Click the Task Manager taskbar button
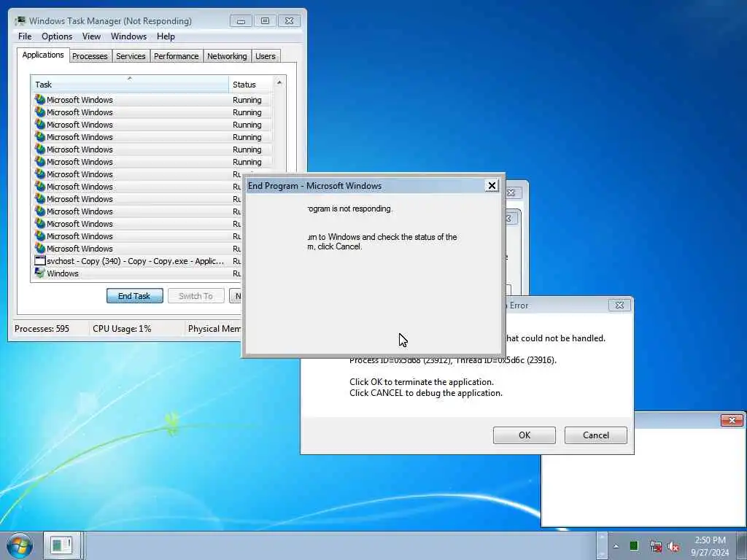Screen dimensions: 747x560 pos(62,545)
